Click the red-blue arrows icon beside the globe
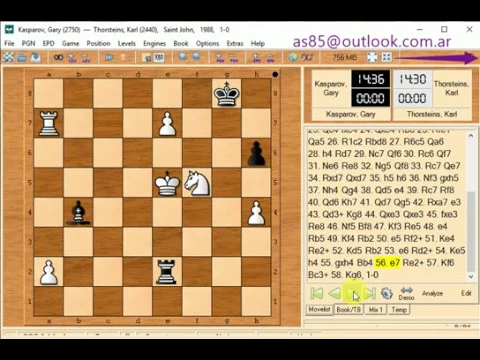The image size is (480, 360). 307,58
